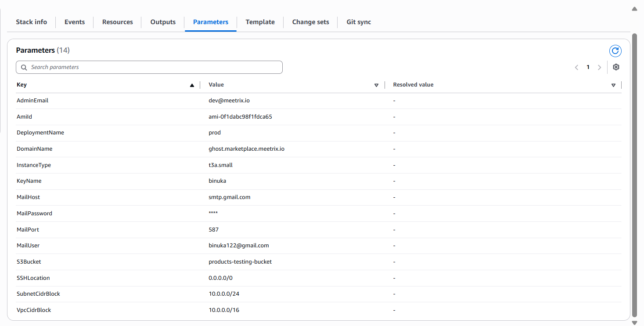Click the S3Bucket key

(29, 262)
